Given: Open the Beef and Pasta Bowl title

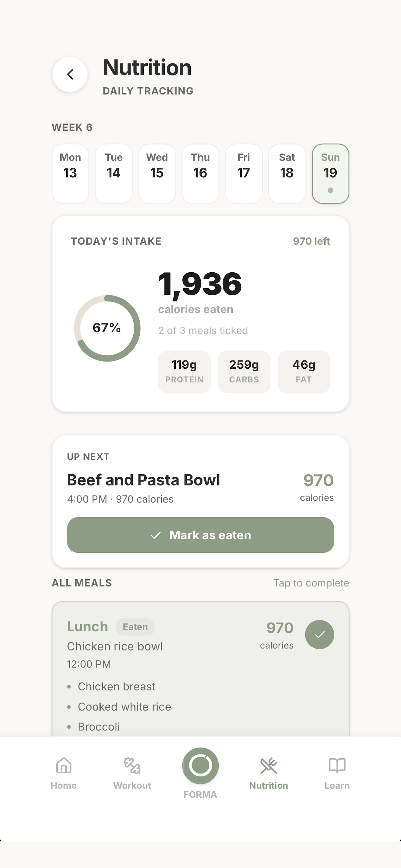Looking at the screenshot, I should coord(143,480).
